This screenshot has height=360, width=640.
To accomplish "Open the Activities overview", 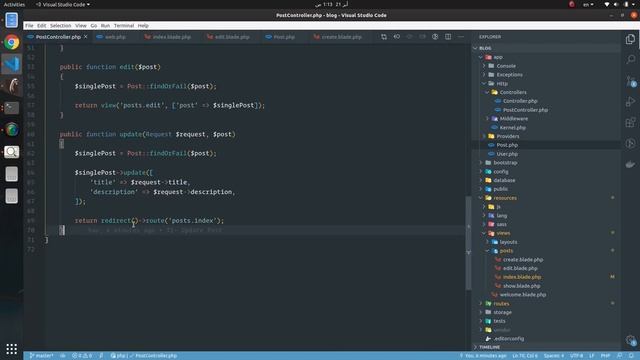I will pos(14,4).
